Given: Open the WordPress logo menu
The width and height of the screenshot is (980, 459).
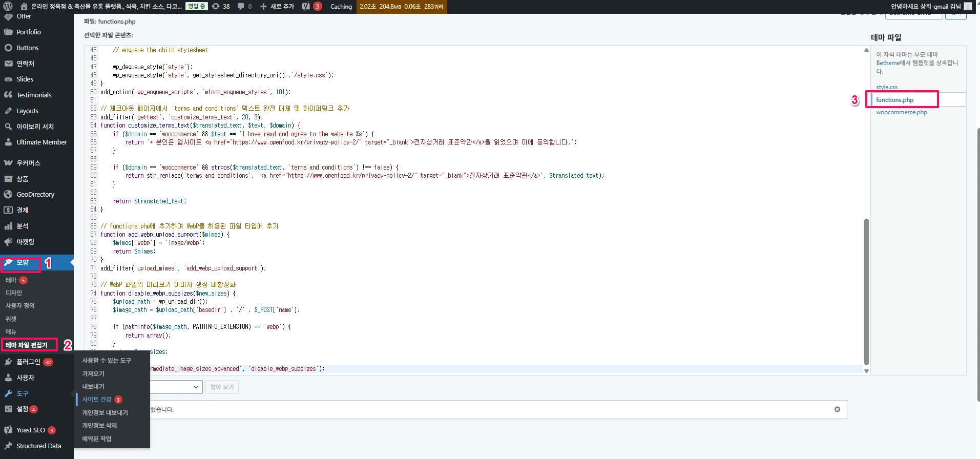Looking at the screenshot, I should click(x=8, y=6).
